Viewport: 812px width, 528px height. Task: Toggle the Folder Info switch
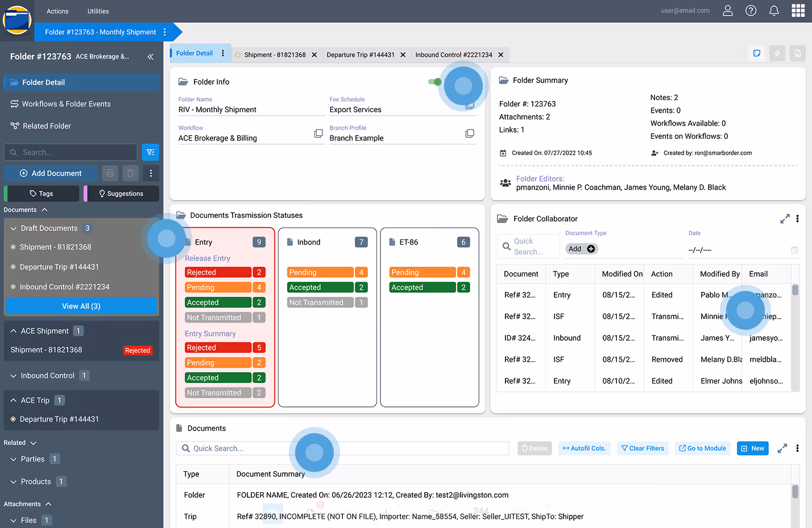click(435, 82)
